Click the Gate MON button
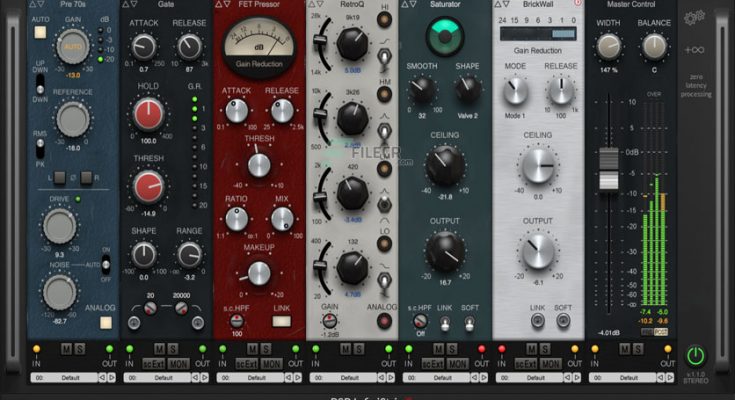Image resolution: width=735 pixels, height=400 pixels. (177, 364)
